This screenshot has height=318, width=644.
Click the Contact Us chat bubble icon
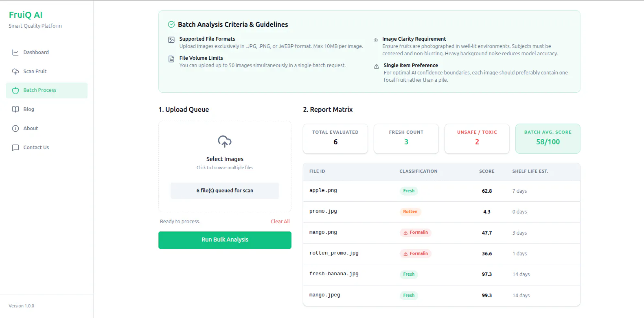pos(15,148)
